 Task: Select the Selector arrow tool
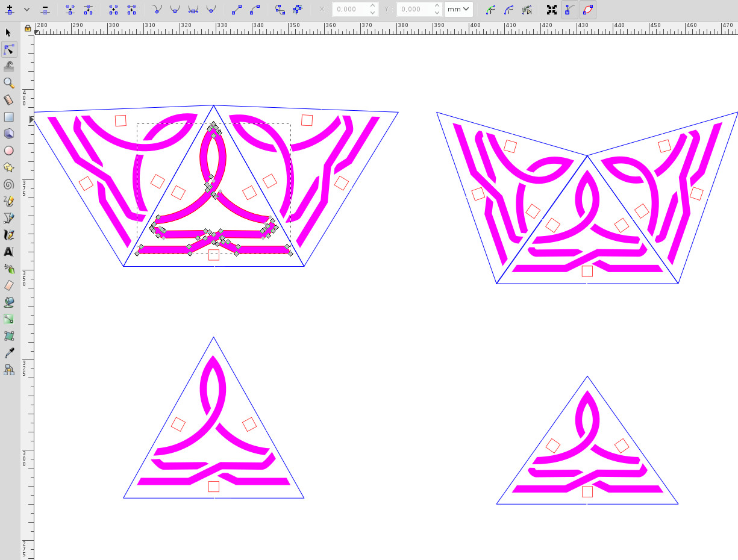(x=8, y=33)
